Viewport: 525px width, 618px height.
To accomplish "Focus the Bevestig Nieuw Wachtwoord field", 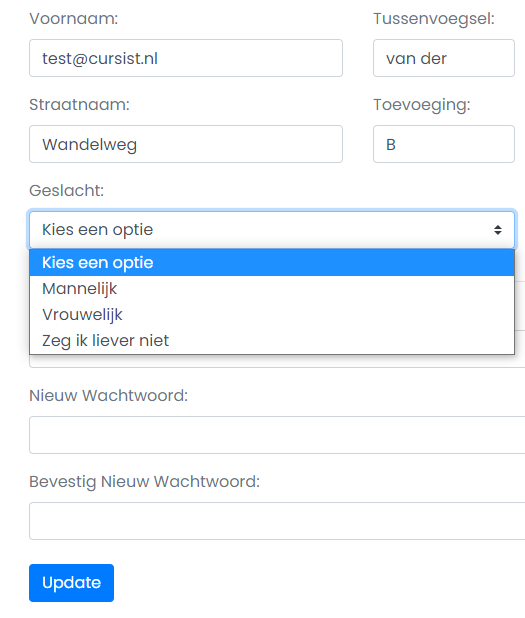I will pos(277,521).
